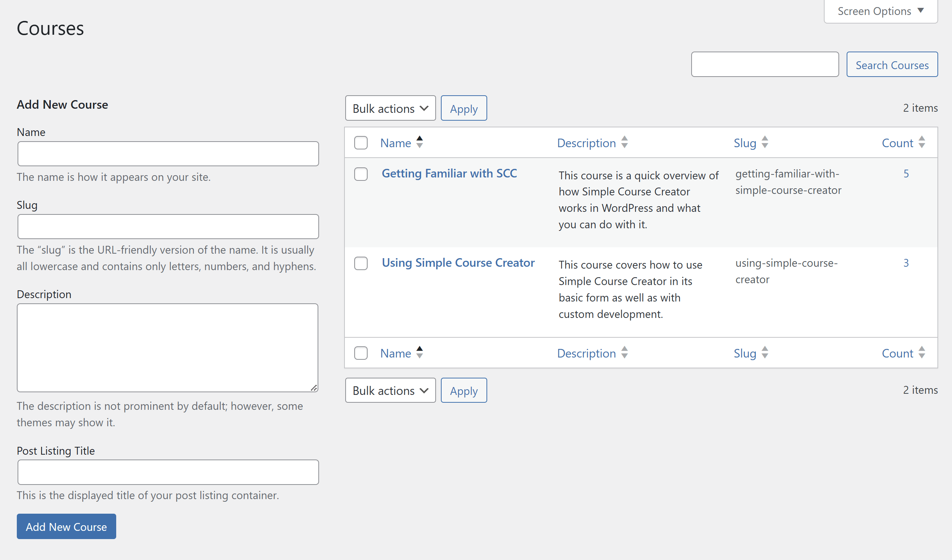The width and height of the screenshot is (952, 560).
Task: Focus the Description textarea
Action: coord(167,348)
